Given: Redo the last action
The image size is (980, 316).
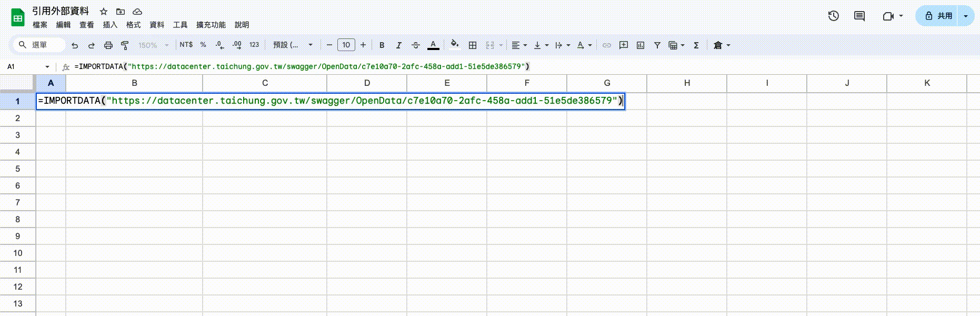Looking at the screenshot, I should (92, 45).
